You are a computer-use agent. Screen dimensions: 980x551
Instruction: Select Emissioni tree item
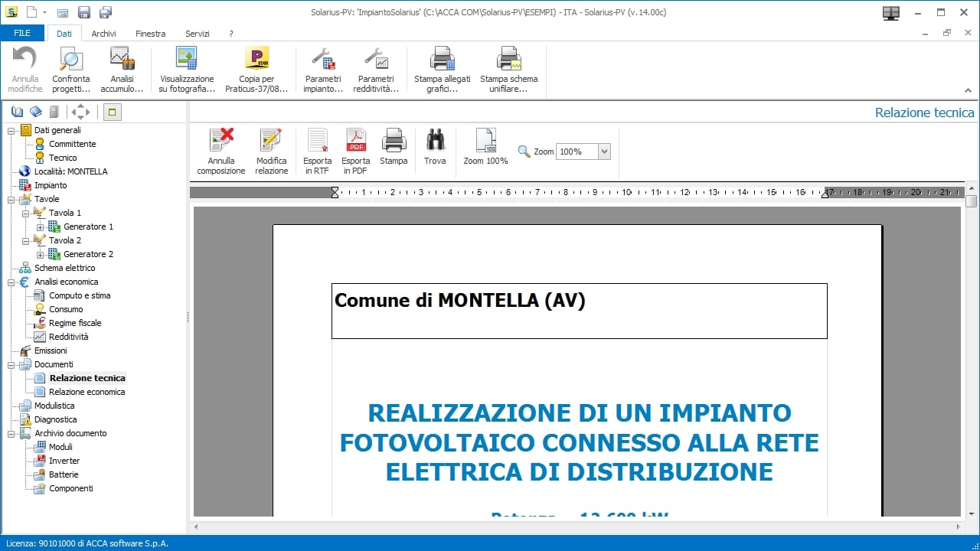(51, 350)
